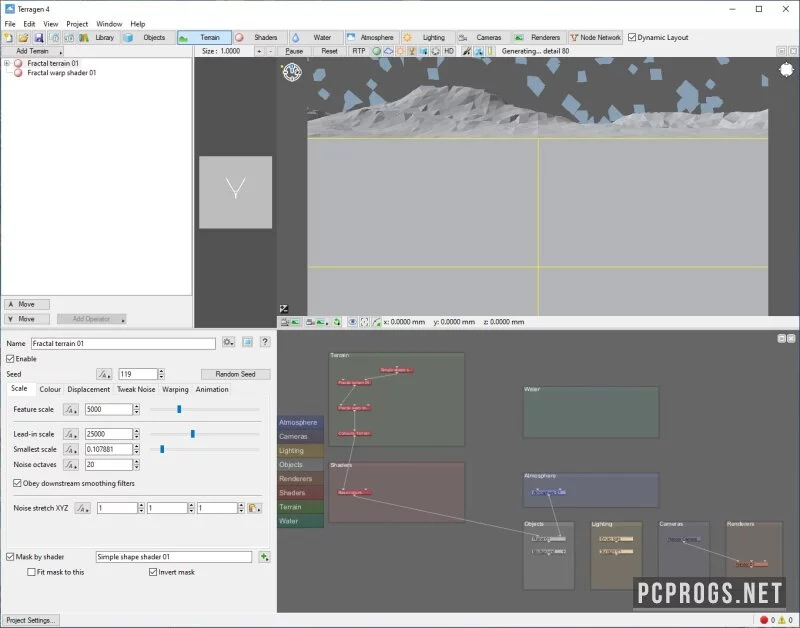Adjust Lead-in scale spinner arrows
Image resolution: width=800 pixels, height=628 pixels.
point(136,434)
